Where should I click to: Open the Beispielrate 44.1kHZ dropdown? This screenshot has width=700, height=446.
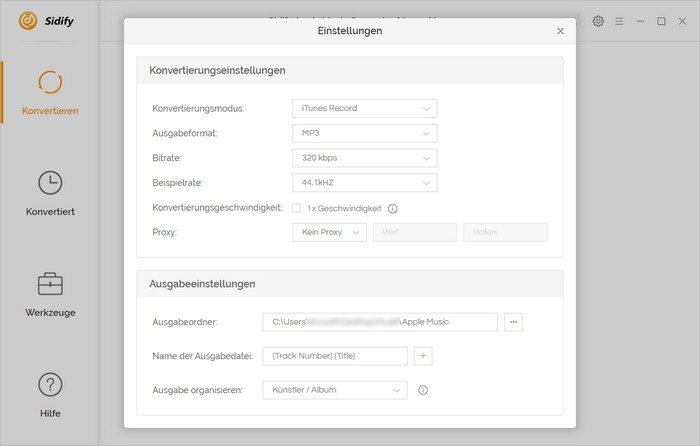(x=364, y=183)
